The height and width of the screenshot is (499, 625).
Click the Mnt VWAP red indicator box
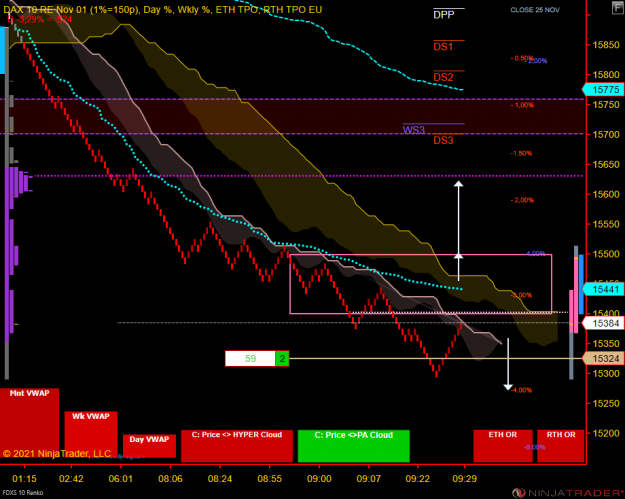[x=29, y=425]
